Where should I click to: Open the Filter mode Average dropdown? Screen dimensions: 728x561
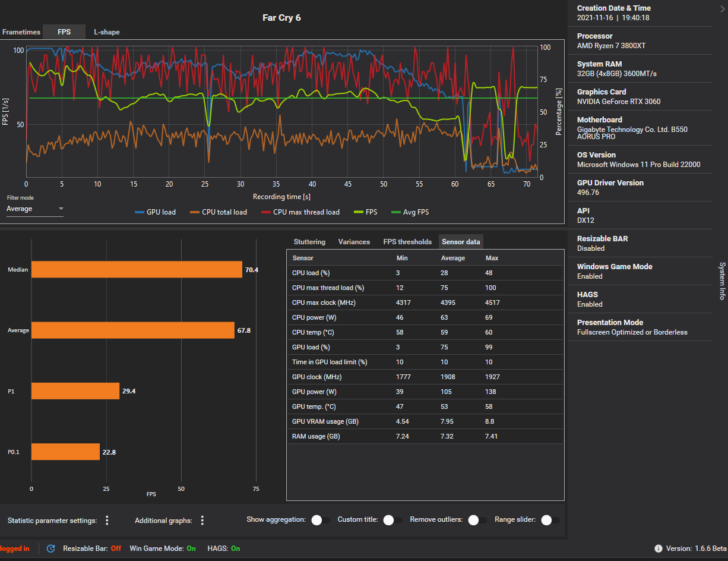pos(35,209)
